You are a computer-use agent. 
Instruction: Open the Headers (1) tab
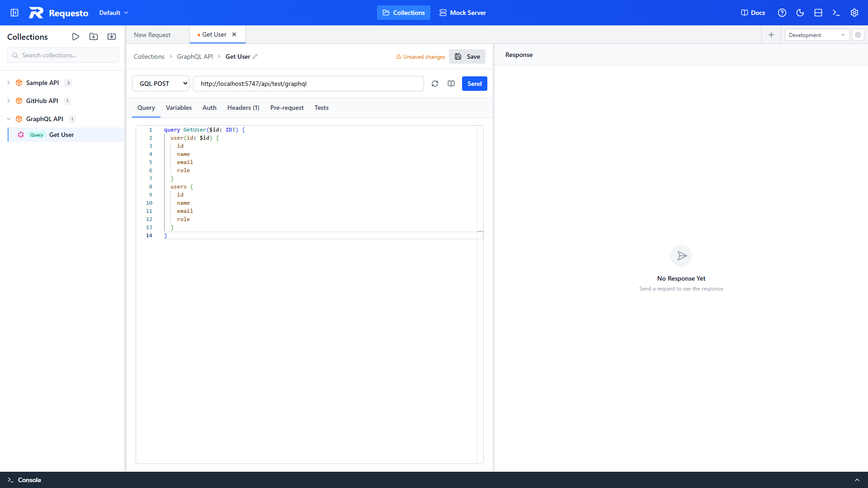(243, 108)
